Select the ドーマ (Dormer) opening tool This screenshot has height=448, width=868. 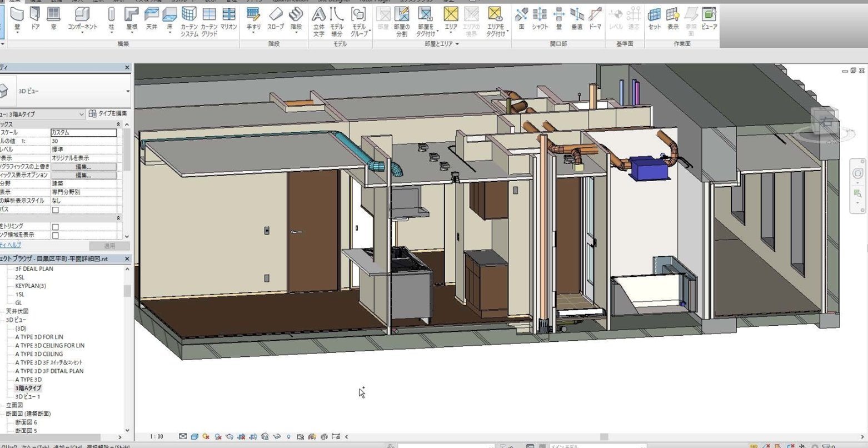(x=595, y=19)
